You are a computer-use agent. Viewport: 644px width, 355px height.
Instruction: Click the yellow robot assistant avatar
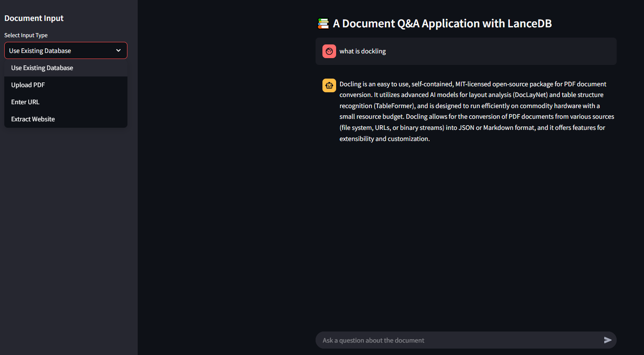coord(329,85)
